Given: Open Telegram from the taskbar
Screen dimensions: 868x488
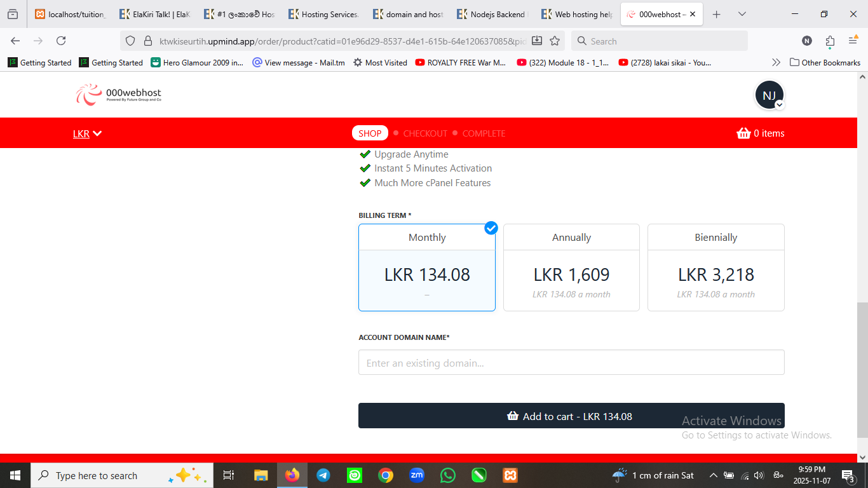Looking at the screenshot, I should (x=323, y=475).
